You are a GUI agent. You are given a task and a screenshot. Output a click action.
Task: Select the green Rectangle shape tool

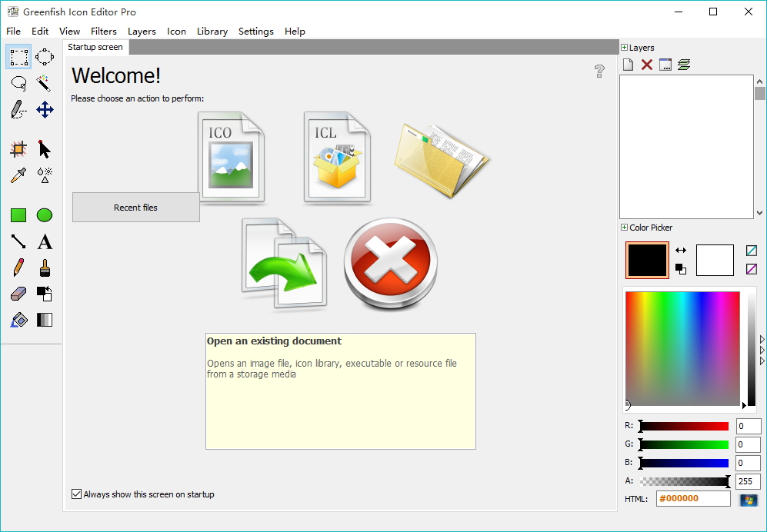coord(18,215)
